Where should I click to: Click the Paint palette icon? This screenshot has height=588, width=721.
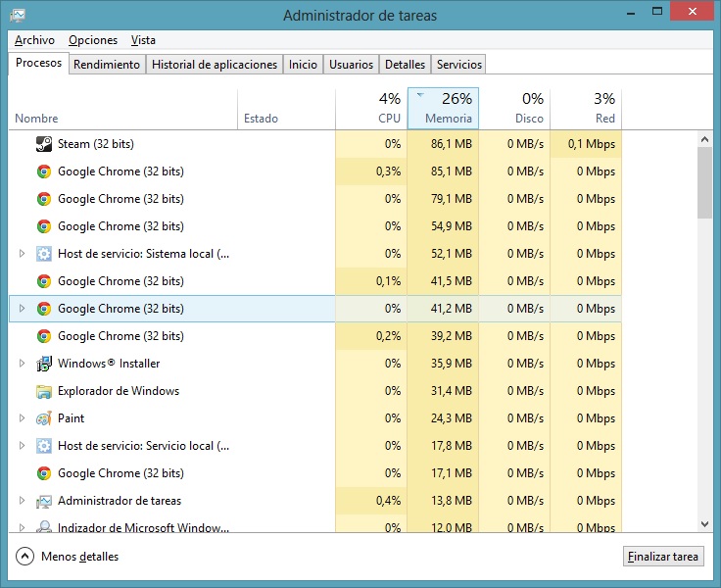tap(44, 418)
